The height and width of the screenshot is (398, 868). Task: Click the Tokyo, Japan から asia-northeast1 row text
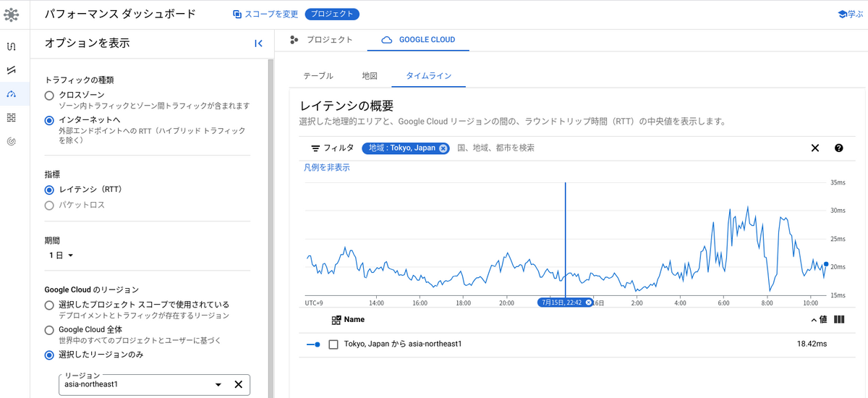(x=403, y=344)
